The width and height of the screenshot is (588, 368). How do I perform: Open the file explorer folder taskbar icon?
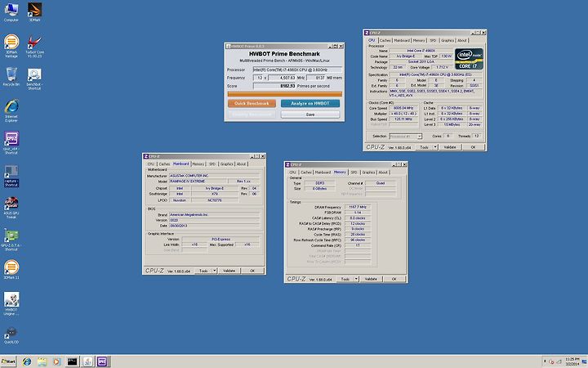(x=42, y=361)
